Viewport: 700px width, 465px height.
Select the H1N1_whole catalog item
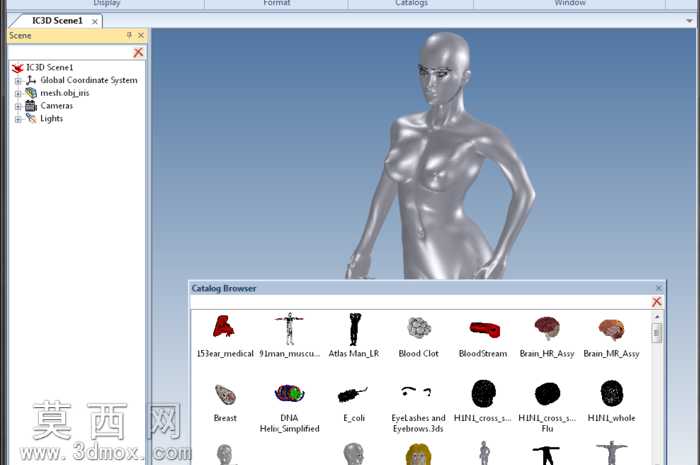[x=611, y=401]
